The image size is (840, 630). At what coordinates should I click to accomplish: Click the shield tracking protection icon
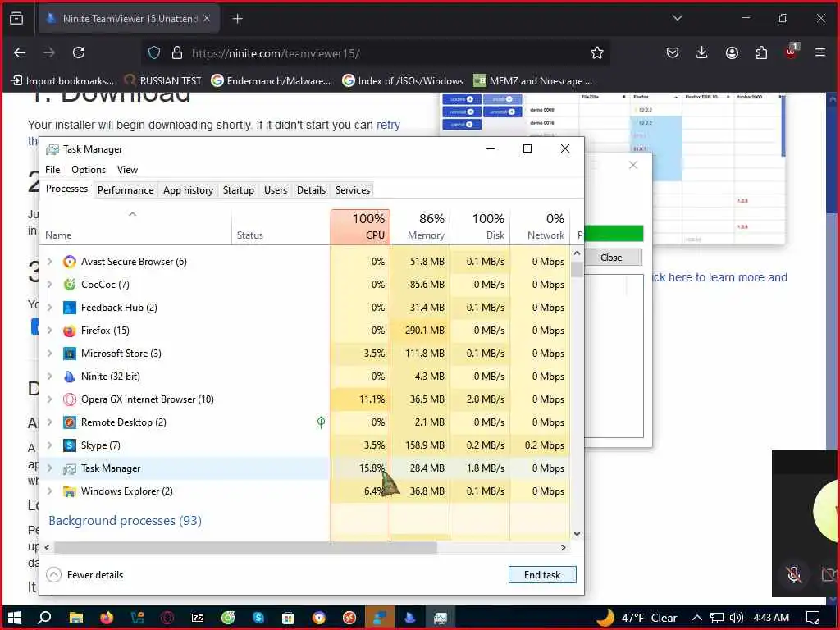click(x=154, y=52)
